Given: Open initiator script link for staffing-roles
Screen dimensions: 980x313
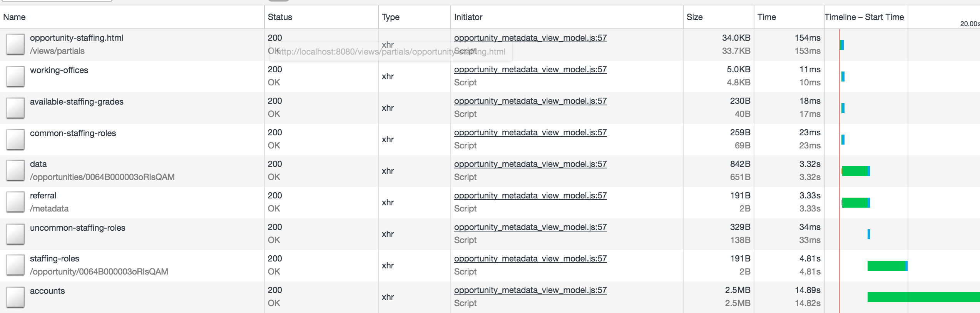Looking at the screenshot, I should pyautogui.click(x=530, y=259).
